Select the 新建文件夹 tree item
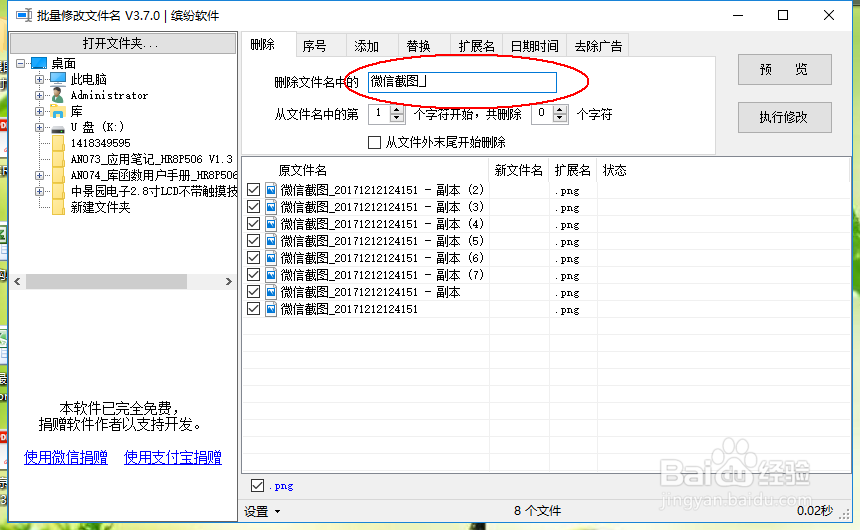 (x=100, y=207)
